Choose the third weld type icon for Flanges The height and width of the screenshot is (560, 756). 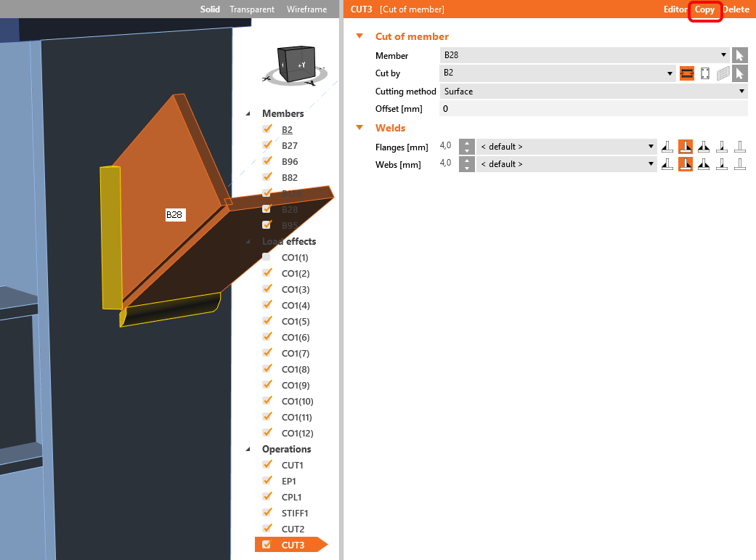pos(703,147)
